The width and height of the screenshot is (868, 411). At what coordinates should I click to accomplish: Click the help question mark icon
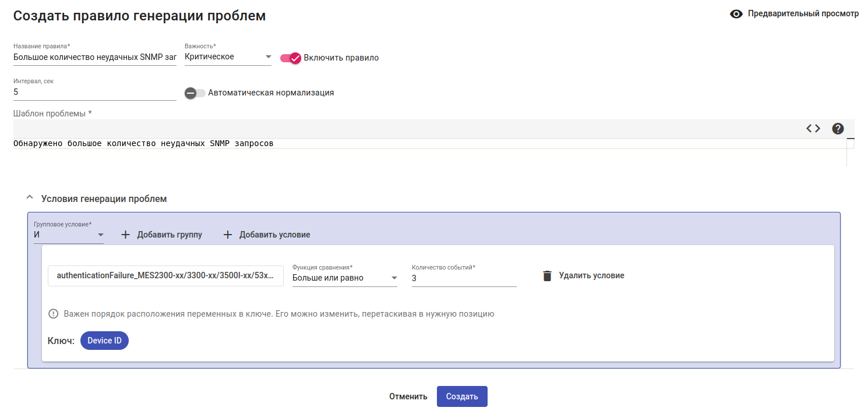(x=838, y=129)
